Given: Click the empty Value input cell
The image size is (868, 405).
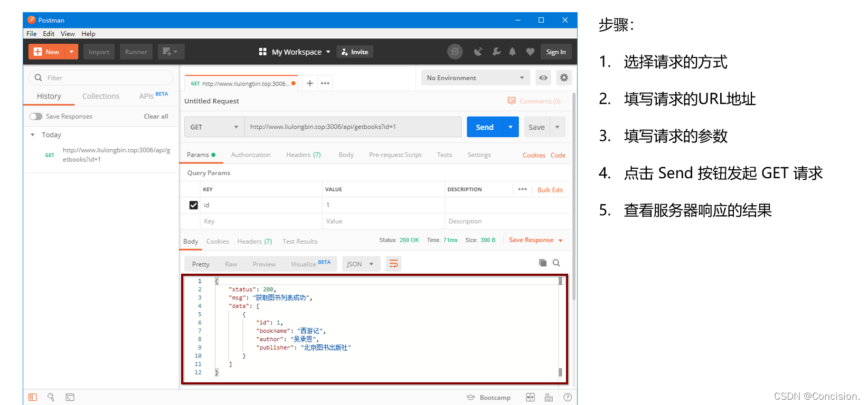Looking at the screenshot, I should pos(383,221).
